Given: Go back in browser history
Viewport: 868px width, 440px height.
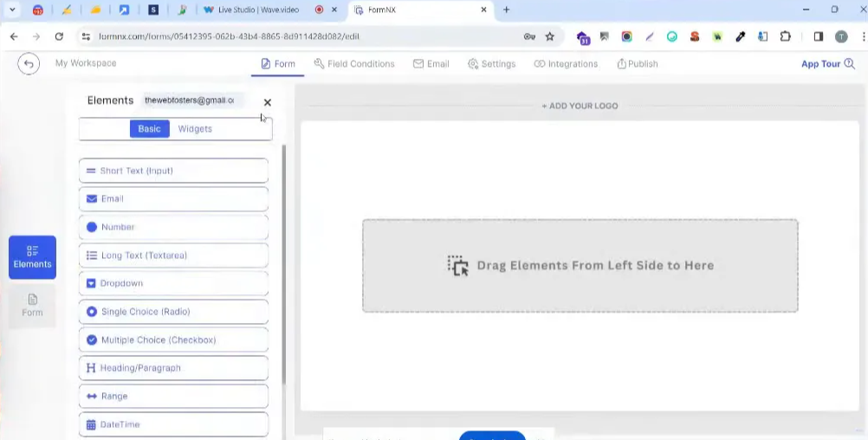Looking at the screenshot, I should pyautogui.click(x=14, y=36).
